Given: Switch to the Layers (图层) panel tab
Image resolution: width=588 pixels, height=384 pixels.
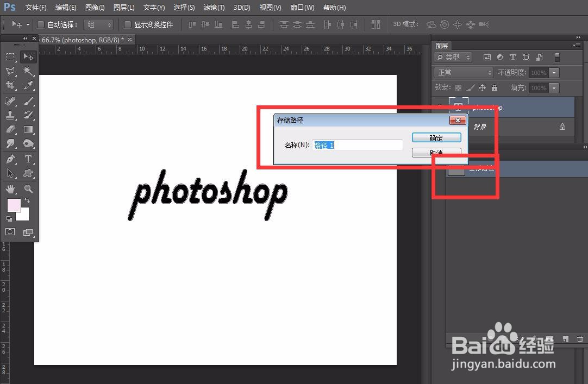Looking at the screenshot, I should [x=441, y=46].
